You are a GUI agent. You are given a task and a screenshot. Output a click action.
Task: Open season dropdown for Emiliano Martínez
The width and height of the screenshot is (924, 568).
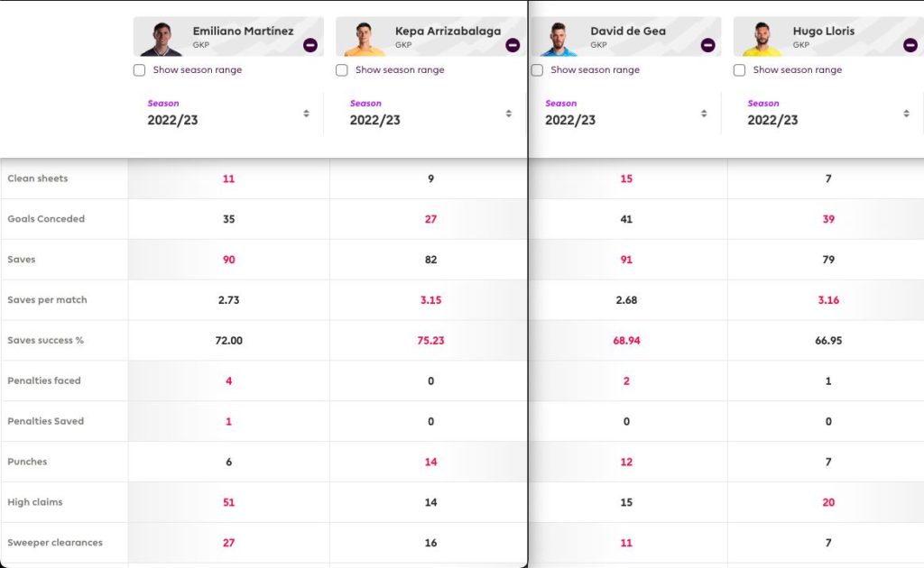pyautogui.click(x=228, y=113)
